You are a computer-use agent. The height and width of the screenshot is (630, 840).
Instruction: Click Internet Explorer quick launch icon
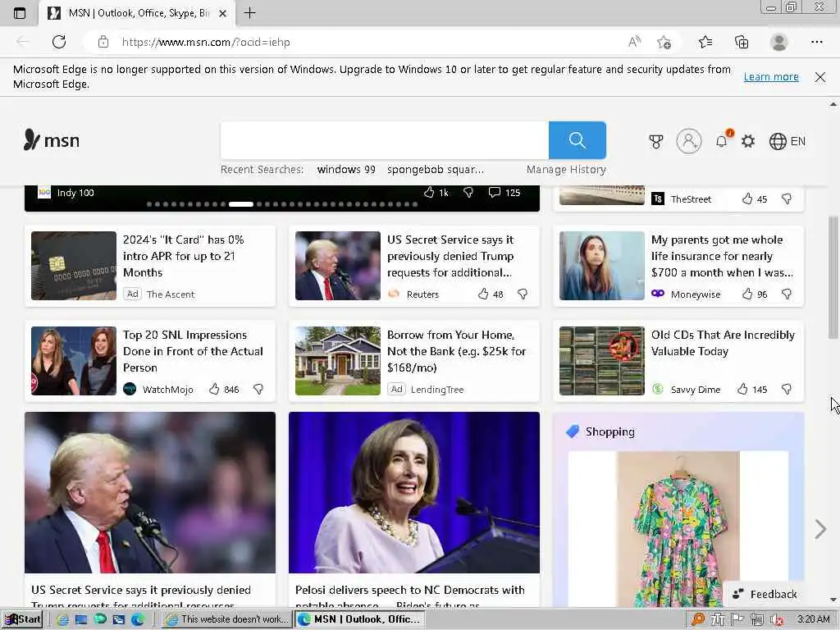(x=62, y=620)
